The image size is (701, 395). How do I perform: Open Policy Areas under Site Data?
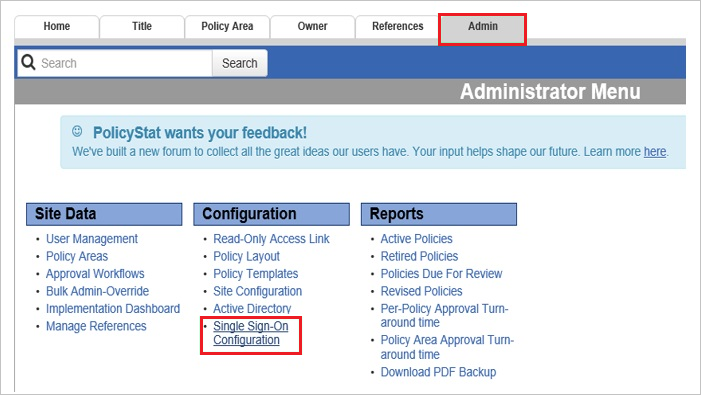coord(77,256)
